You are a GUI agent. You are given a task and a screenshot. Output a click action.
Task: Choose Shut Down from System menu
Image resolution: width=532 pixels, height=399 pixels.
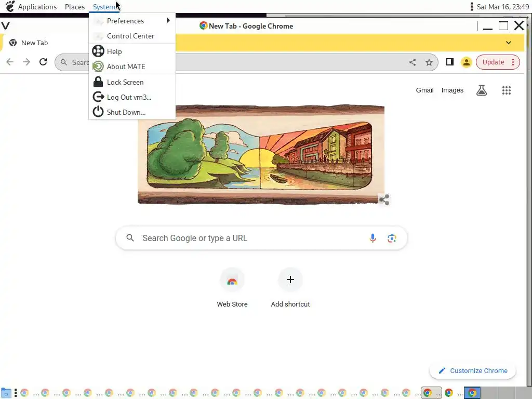point(132,112)
